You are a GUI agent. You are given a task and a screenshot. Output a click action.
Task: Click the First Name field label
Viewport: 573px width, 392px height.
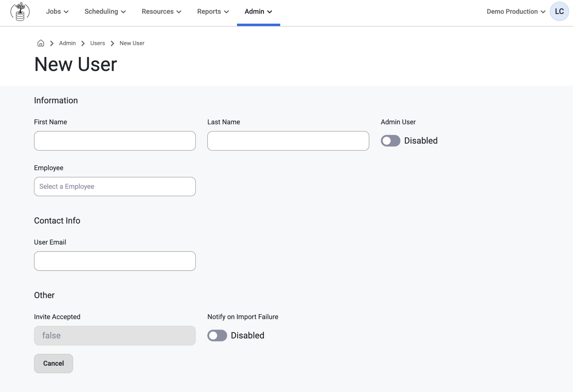click(x=51, y=122)
